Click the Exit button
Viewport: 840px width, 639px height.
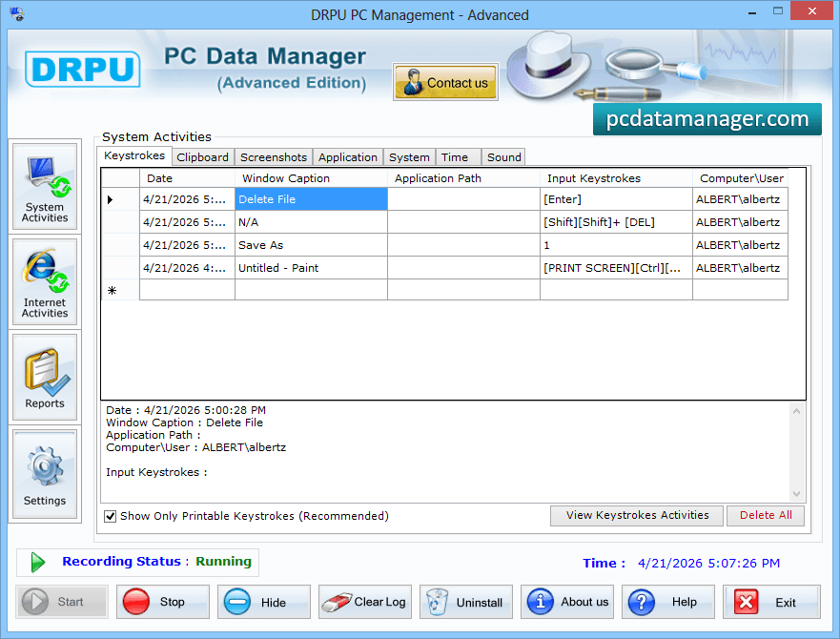pos(771,602)
